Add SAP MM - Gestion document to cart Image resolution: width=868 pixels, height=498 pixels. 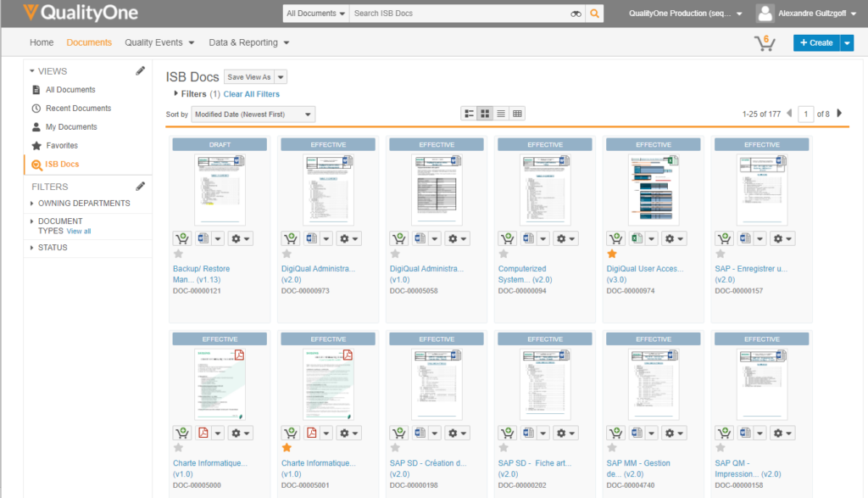616,434
